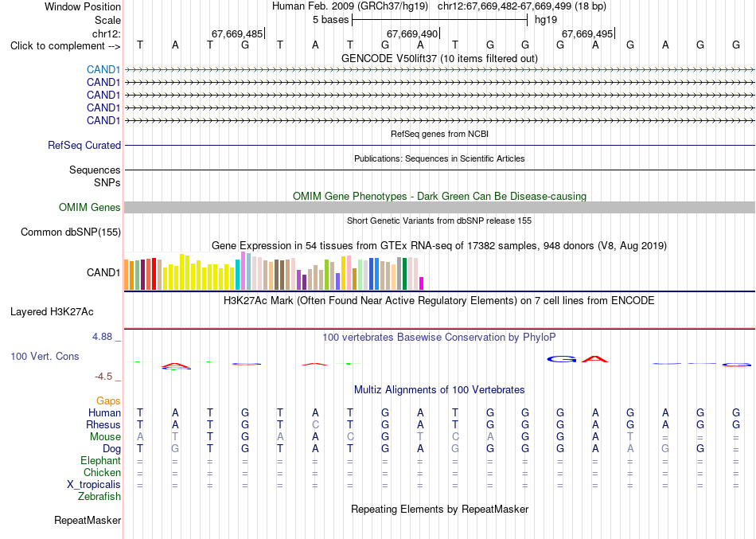Image resolution: width=756 pixels, height=539 pixels.
Task: Click the Window Position label
Action: pos(83,6)
